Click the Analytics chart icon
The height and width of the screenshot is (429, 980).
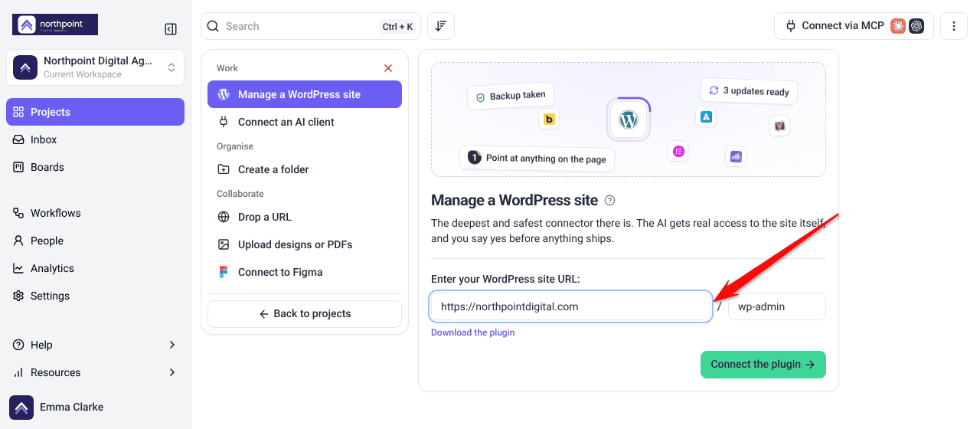pyautogui.click(x=18, y=268)
